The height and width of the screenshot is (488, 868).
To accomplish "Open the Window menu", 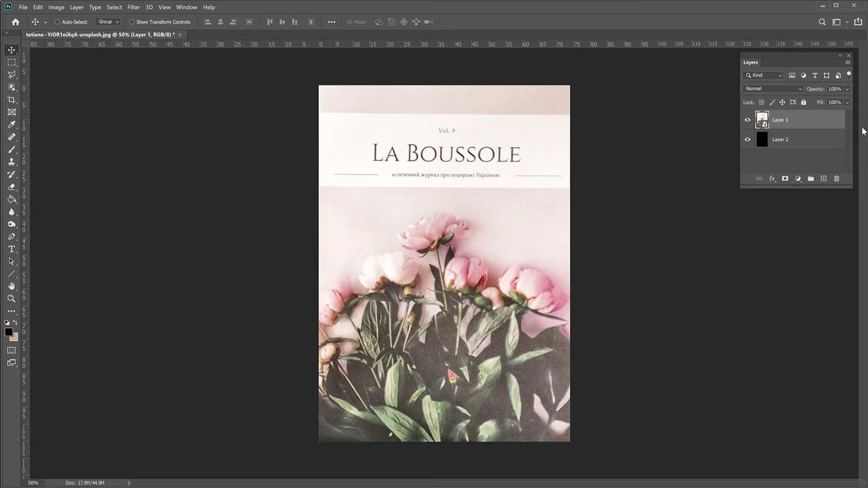I will (186, 7).
